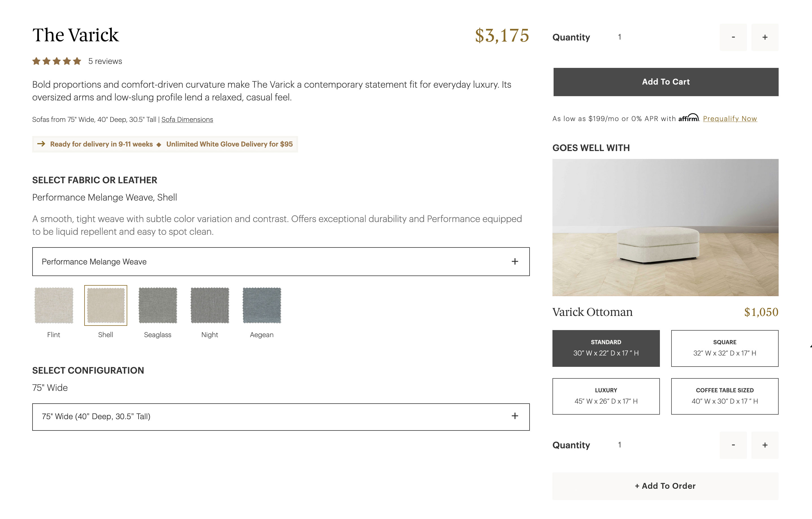Increase sofa quantity with the plus button
Viewport: 812px width, 519px height.
coord(765,37)
